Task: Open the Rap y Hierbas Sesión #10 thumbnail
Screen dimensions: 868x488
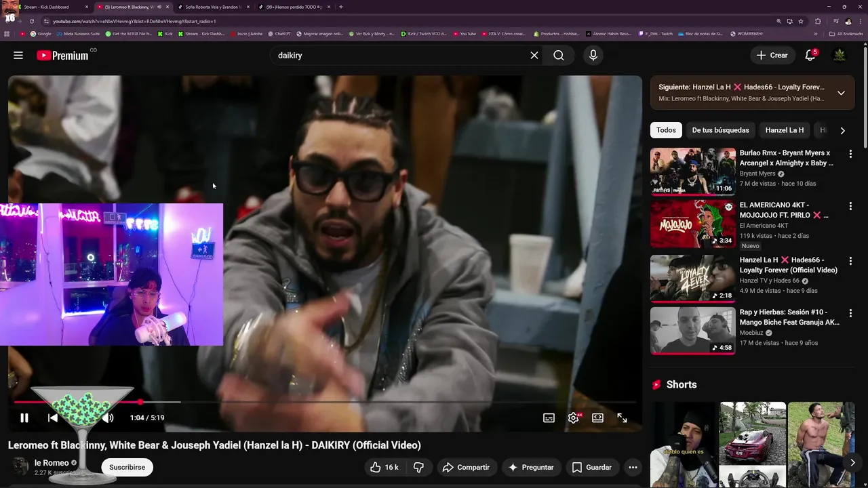Action: coord(693,331)
